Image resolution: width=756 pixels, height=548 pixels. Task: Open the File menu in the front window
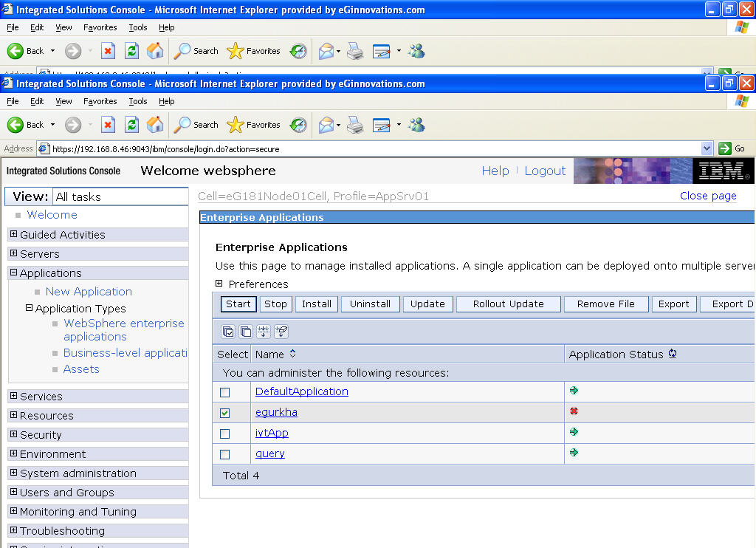13,101
